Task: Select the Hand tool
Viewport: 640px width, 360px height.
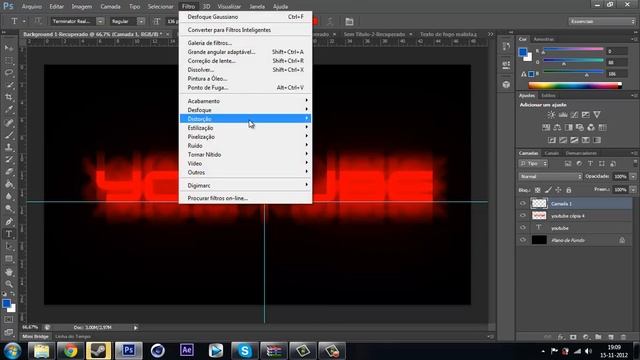Action: point(9,272)
